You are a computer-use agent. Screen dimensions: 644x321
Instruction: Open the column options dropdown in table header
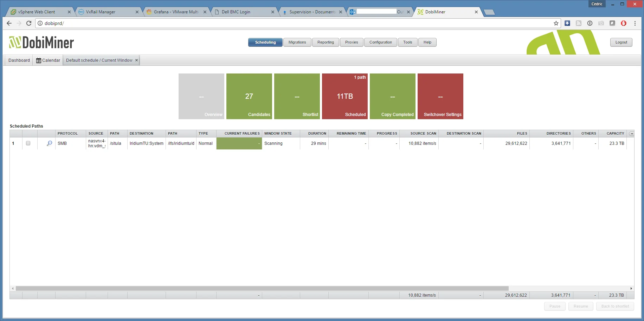point(632,134)
